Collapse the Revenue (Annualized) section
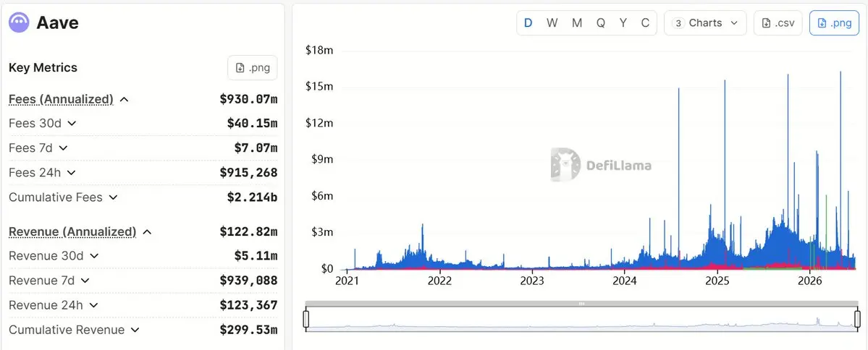 tap(147, 231)
